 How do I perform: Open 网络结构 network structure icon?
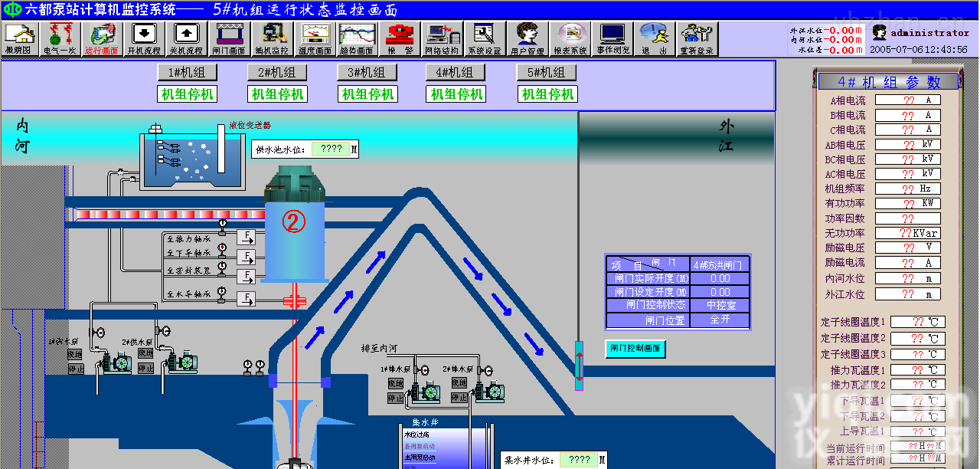[443, 38]
